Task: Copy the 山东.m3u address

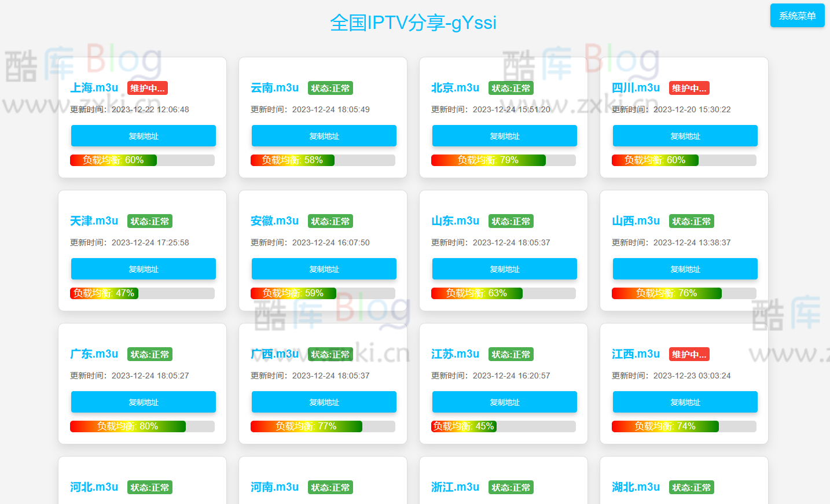Action: point(504,268)
